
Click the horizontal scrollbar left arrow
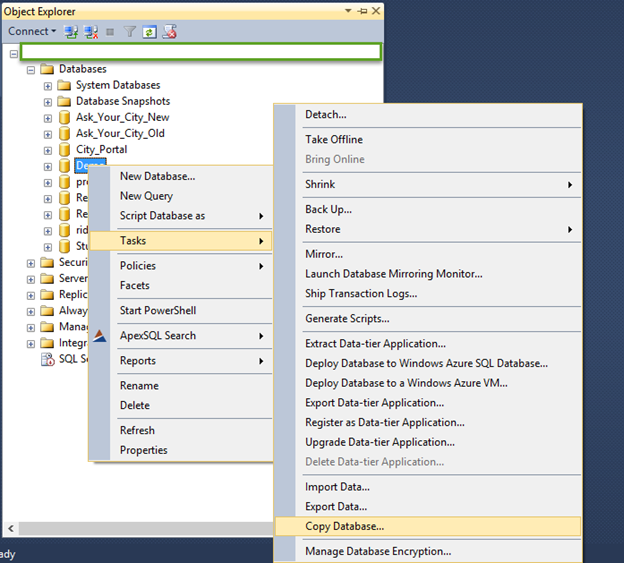coord(11,529)
